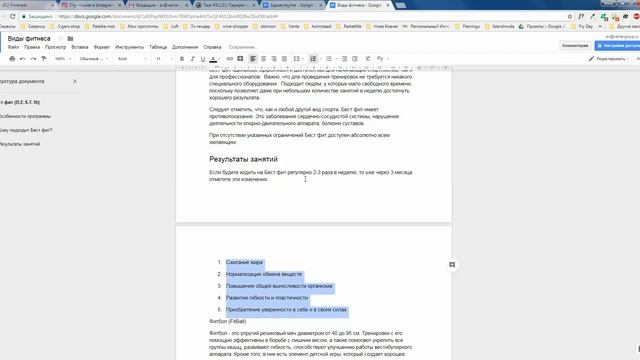Go to Бест фит (B.E.S.T. fit) outline heading
Viewport: 640px width, 360px height.
coord(20,102)
